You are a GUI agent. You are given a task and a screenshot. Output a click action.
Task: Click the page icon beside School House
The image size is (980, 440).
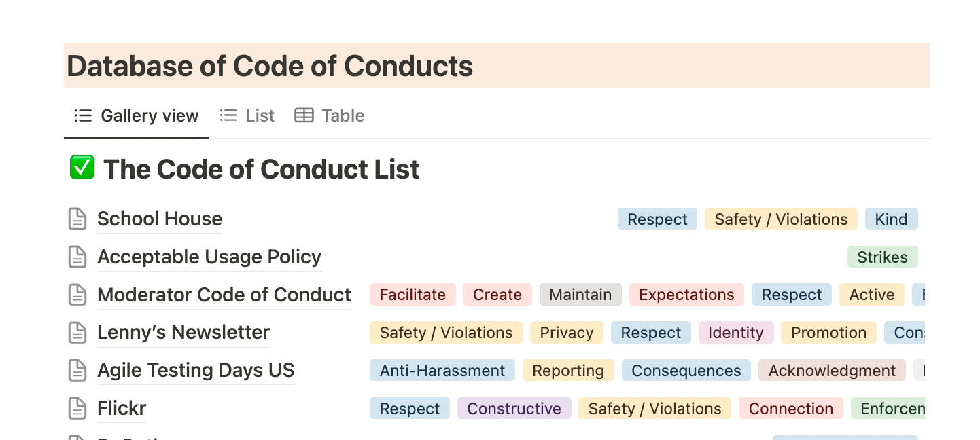click(x=78, y=219)
